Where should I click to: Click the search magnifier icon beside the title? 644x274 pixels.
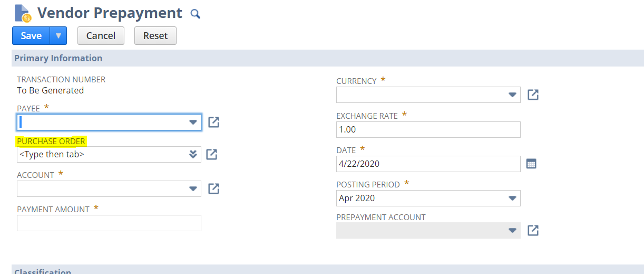196,14
